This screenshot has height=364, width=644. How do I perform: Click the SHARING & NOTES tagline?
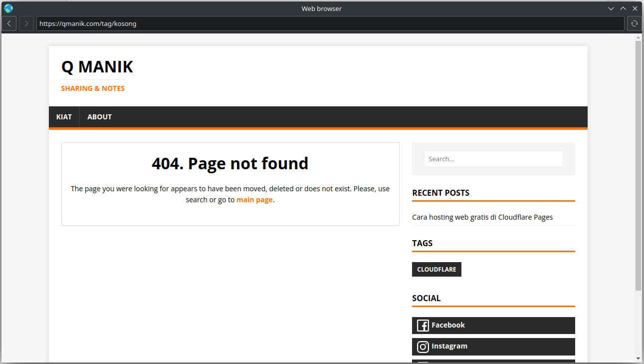93,88
